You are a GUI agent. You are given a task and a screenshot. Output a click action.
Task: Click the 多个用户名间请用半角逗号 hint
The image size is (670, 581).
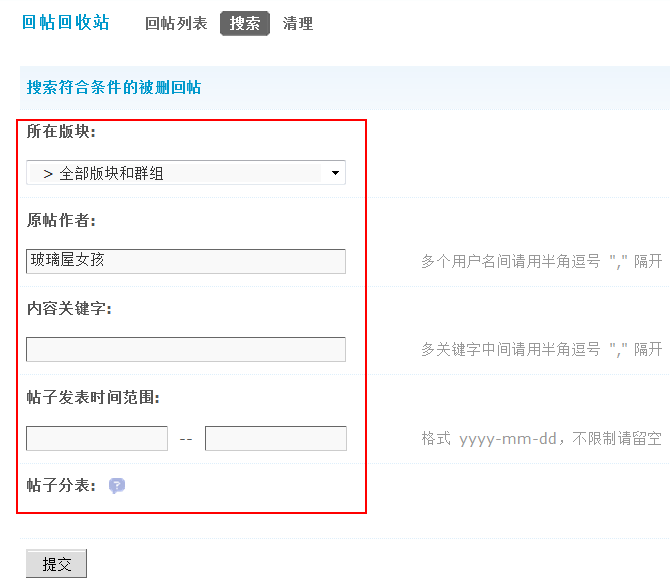tap(541, 262)
